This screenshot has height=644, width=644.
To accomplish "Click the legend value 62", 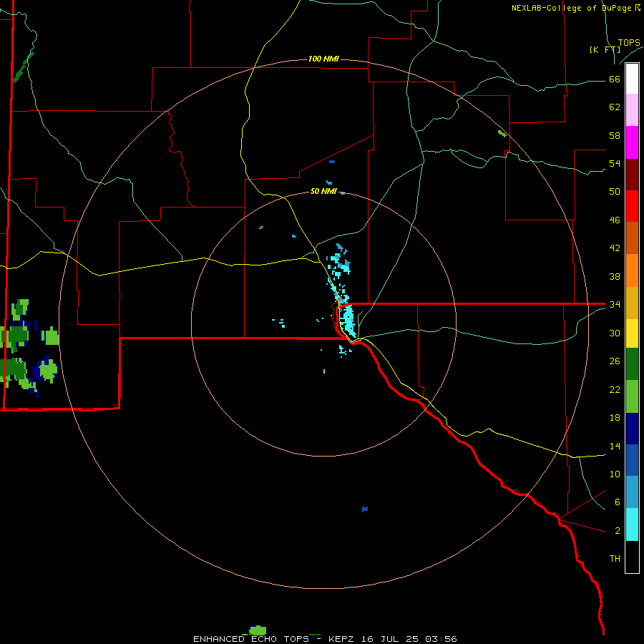I will coord(615,107).
